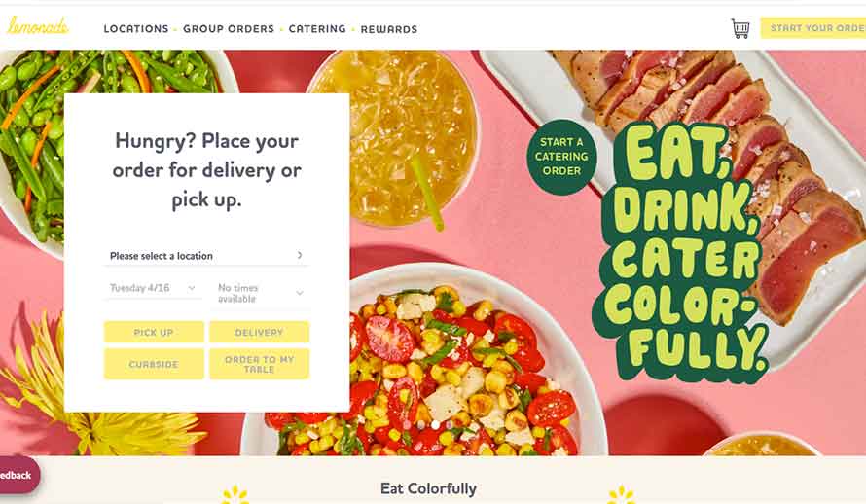866x504 pixels.
Task: Click the Lemonade logo
Action: coord(38,26)
